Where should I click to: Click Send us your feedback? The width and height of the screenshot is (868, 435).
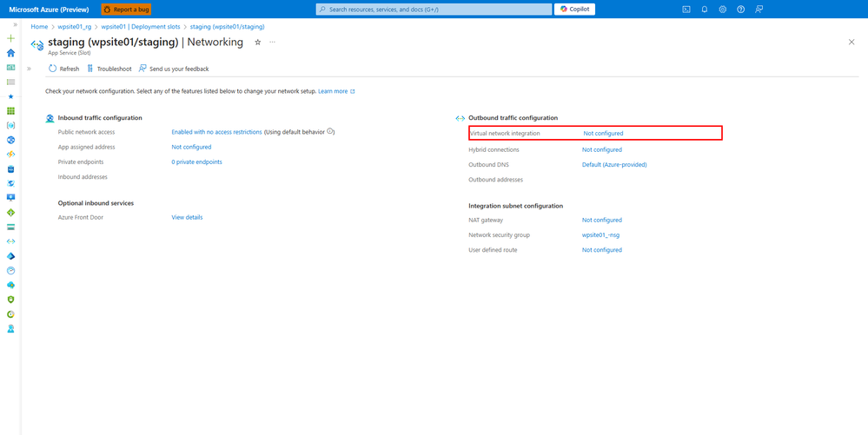(174, 69)
